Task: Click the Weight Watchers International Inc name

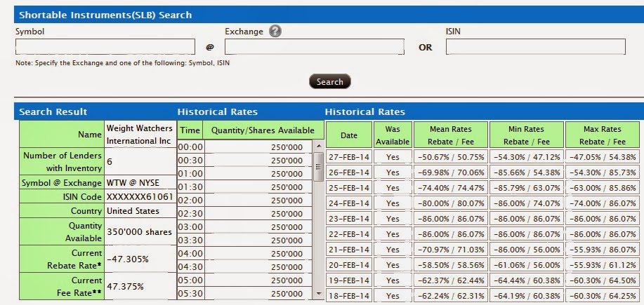Action: [x=140, y=134]
